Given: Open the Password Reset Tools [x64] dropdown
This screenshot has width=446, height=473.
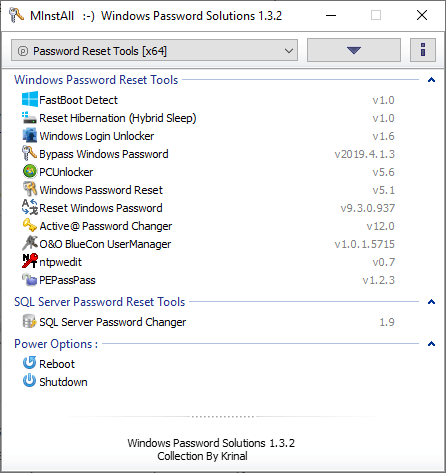Looking at the screenshot, I should point(154,51).
